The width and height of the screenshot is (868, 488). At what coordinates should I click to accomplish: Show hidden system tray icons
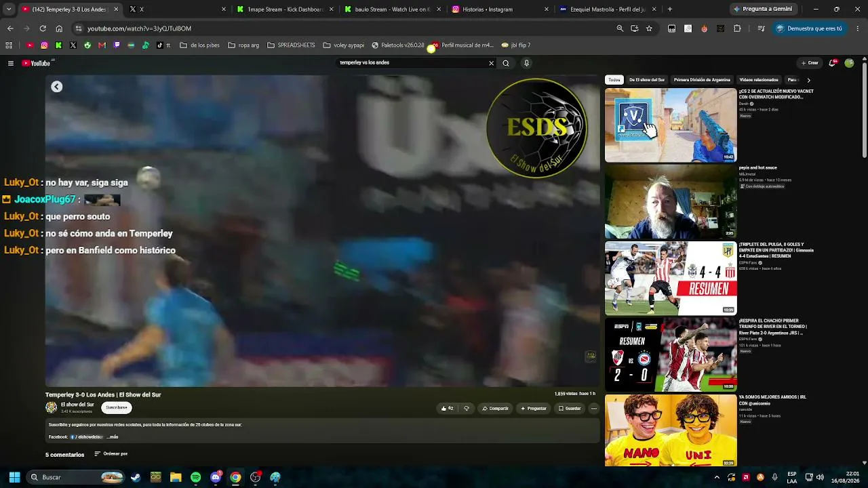(717, 477)
